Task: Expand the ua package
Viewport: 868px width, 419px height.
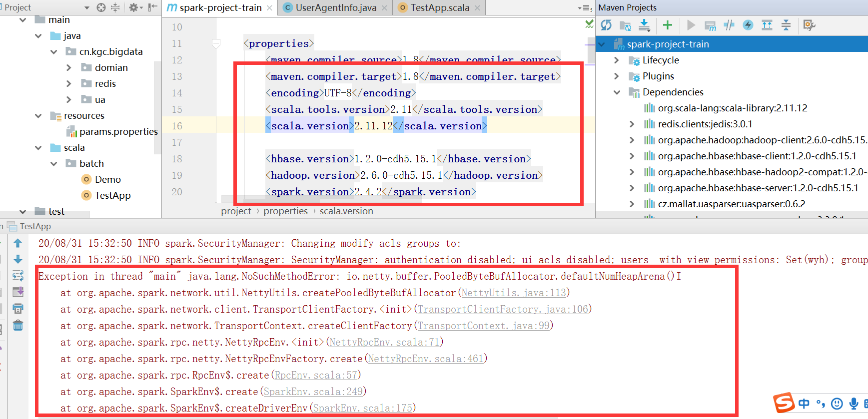Action: tap(69, 100)
